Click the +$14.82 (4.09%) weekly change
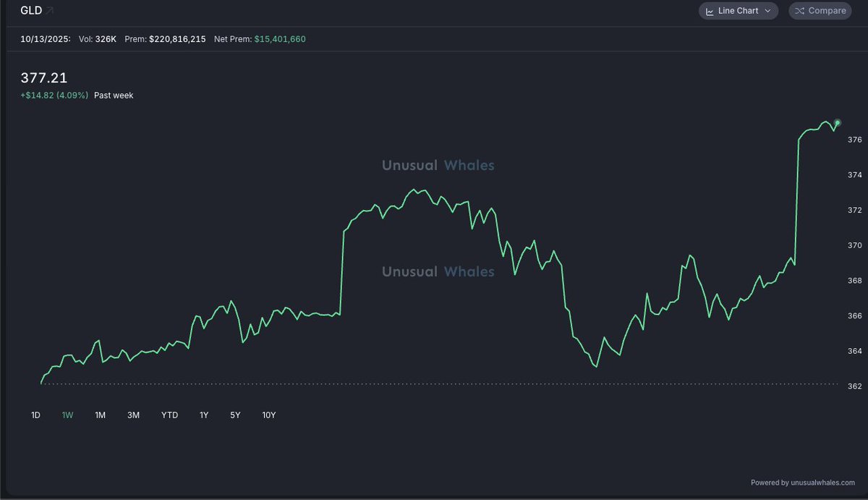Viewport: 868px width, 500px height. 55,96
